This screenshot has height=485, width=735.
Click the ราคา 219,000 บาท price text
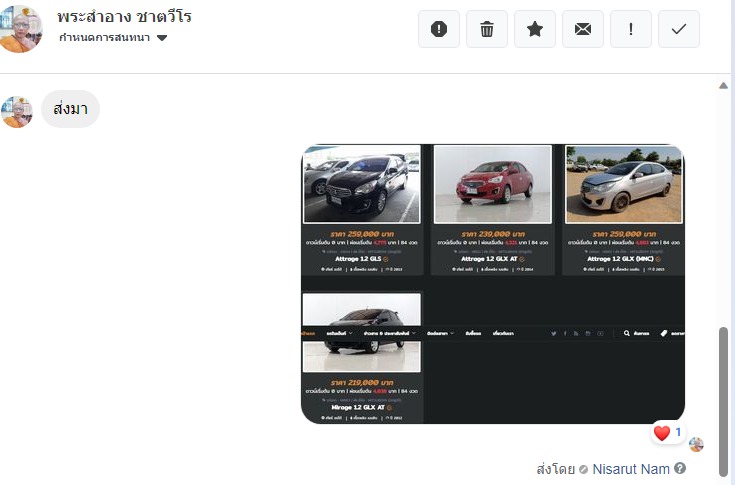point(361,382)
